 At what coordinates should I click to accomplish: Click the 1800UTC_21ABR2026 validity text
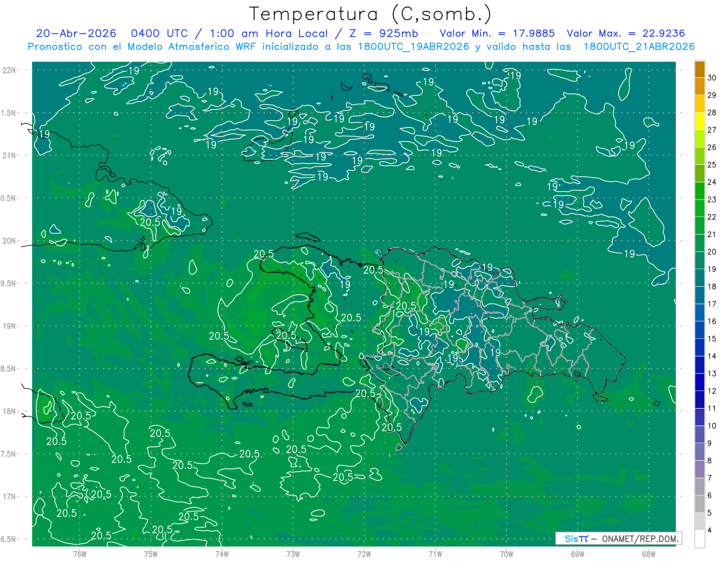click(x=639, y=47)
